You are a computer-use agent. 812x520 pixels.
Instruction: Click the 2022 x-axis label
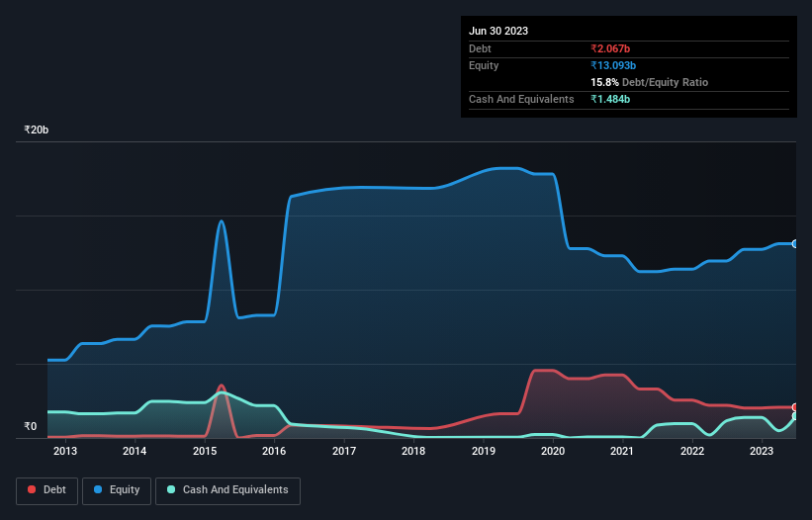[x=692, y=451]
